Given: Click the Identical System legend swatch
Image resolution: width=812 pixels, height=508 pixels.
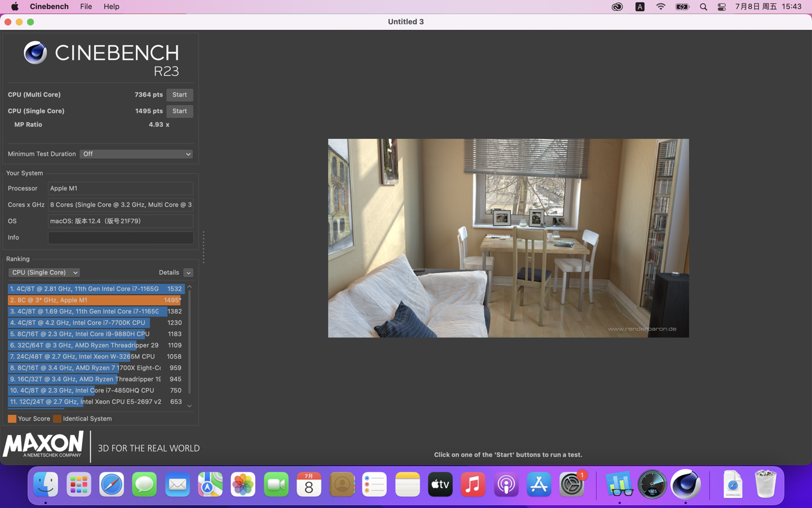Looking at the screenshot, I should tap(57, 419).
